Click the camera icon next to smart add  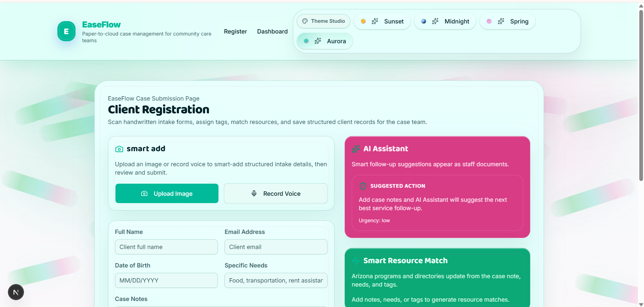point(119,149)
